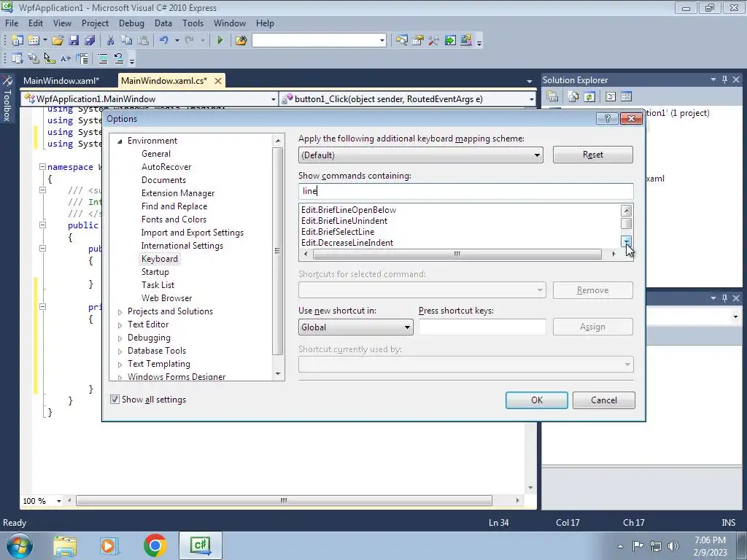Click the View Designer icon in Solution Explorer
This screenshot has width=747, height=560.
626,97
